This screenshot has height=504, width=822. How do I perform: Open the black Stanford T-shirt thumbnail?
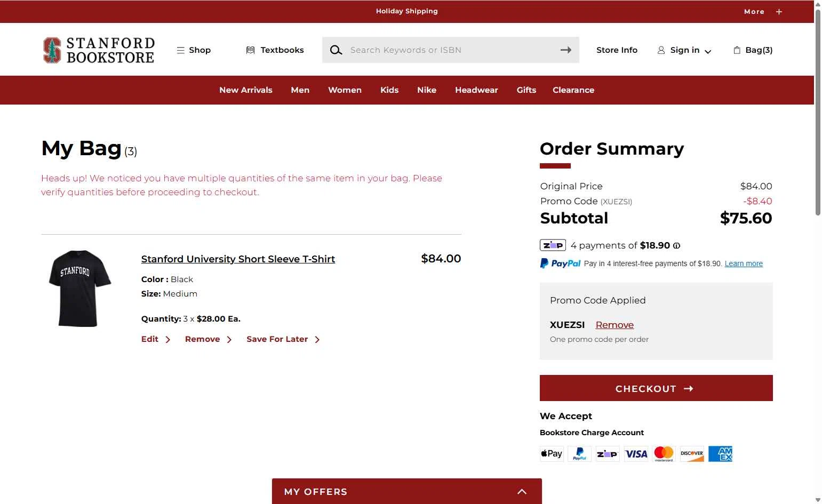(80, 289)
